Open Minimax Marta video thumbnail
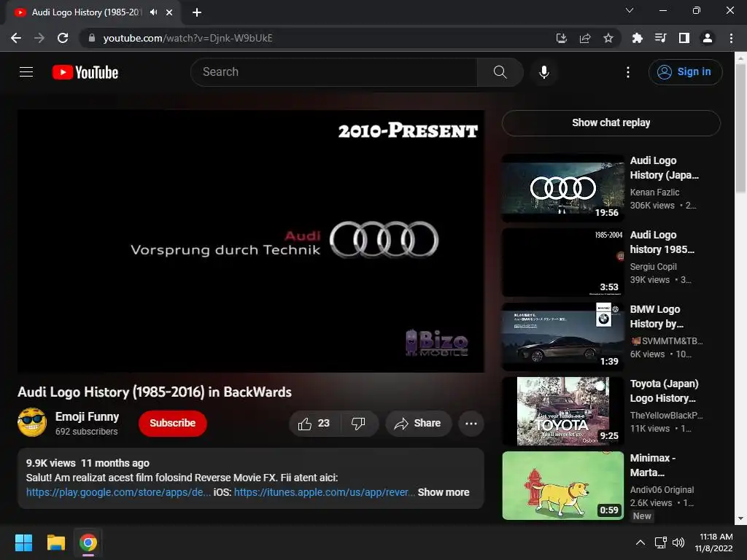Image resolution: width=747 pixels, height=560 pixels. (563, 485)
